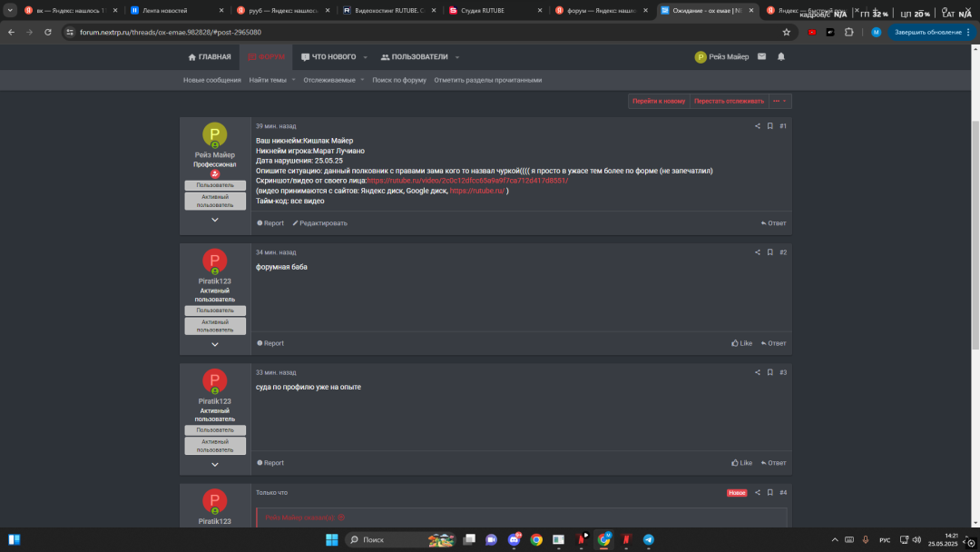The width and height of the screenshot is (980, 552).
Task: Open the private messages envelope icon
Action: pos(761,57)
